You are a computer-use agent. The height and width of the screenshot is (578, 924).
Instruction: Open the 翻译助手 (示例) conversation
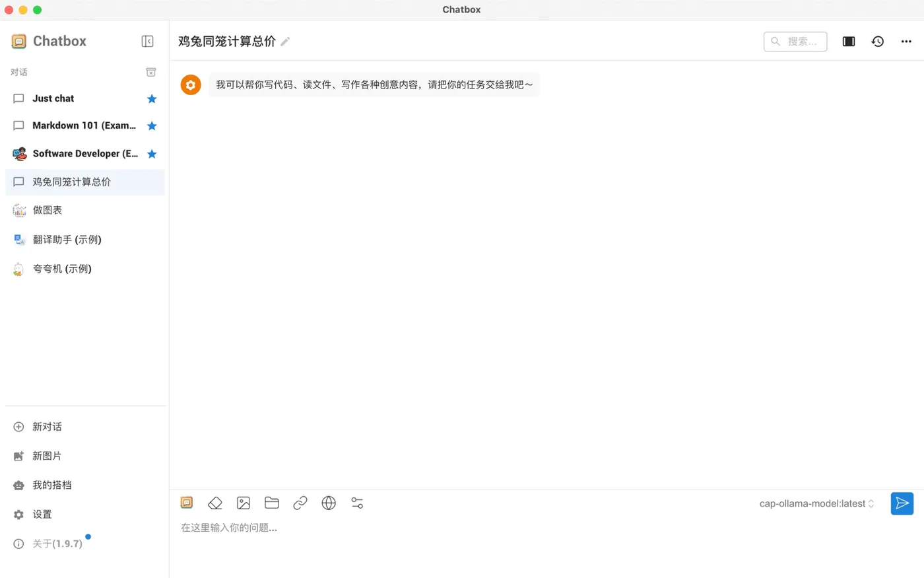click(85, 239)
